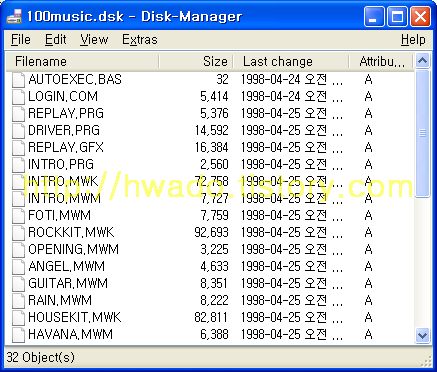Viewport: 437px width, 372px height.
Task: Minimize the Disk-Manager window
Action: tap(374, 16)
